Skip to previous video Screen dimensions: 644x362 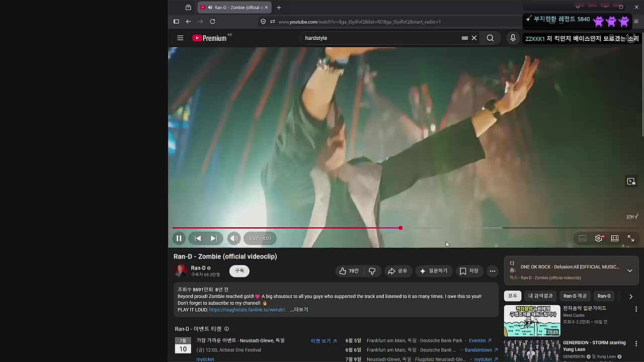[198, 238]
